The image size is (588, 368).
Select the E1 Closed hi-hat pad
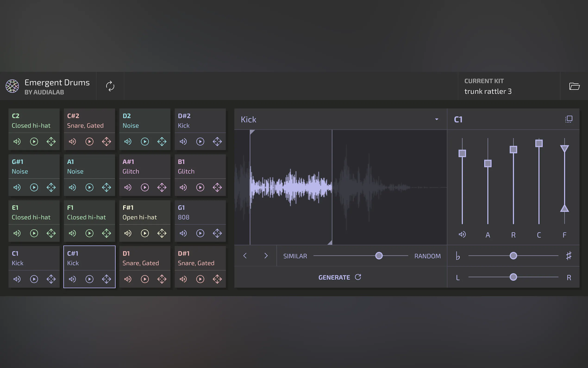point(34,213)
